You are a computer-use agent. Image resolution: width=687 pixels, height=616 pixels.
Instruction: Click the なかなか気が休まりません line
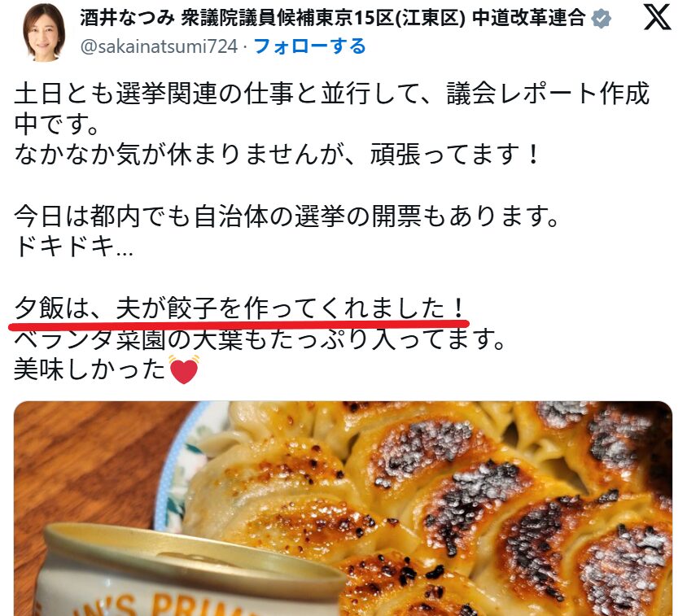tap(276, 155)
